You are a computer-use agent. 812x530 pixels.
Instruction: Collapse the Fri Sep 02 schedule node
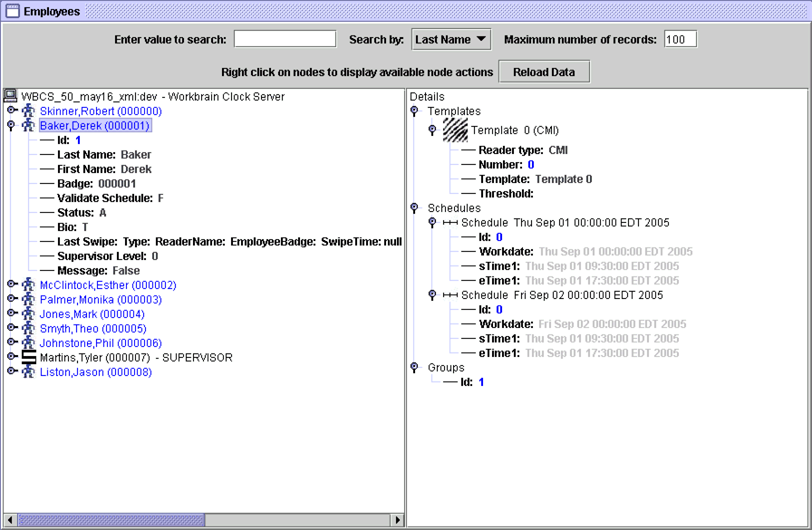tap(432, 294)
